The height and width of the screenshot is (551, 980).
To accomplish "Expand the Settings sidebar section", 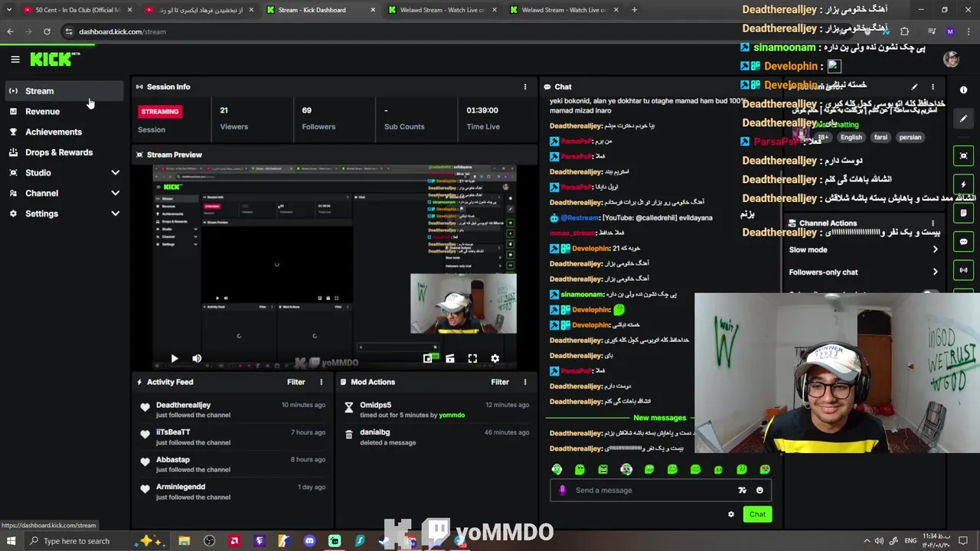I will 64,214.
